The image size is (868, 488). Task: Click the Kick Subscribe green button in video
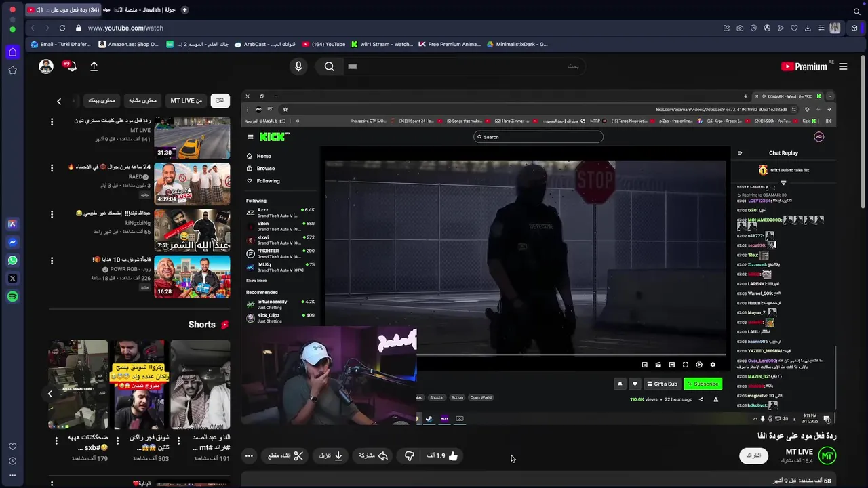click(x=703, y=384)
